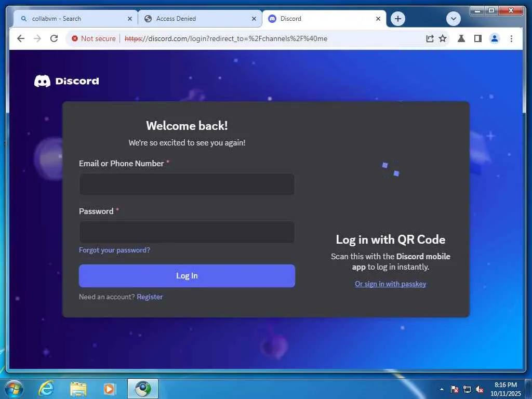Open Windows Explorer folder on taskbar

(78, 389)
